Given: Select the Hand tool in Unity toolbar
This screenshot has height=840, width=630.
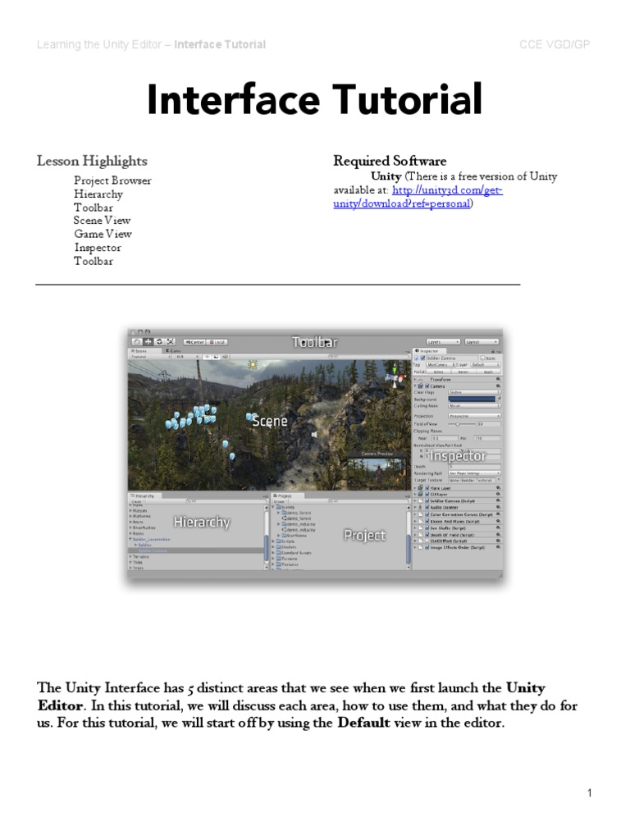Looking at the screenshot, I should (x=137, y=342).
